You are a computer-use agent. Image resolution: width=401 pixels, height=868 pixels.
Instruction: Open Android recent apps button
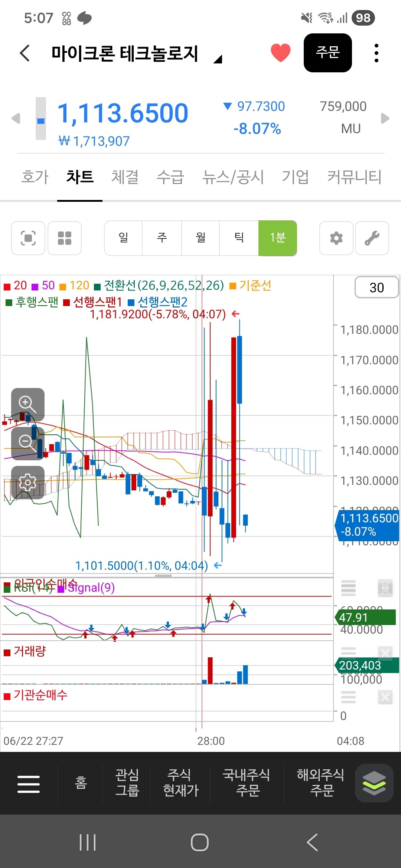click(x=88, y=842)
